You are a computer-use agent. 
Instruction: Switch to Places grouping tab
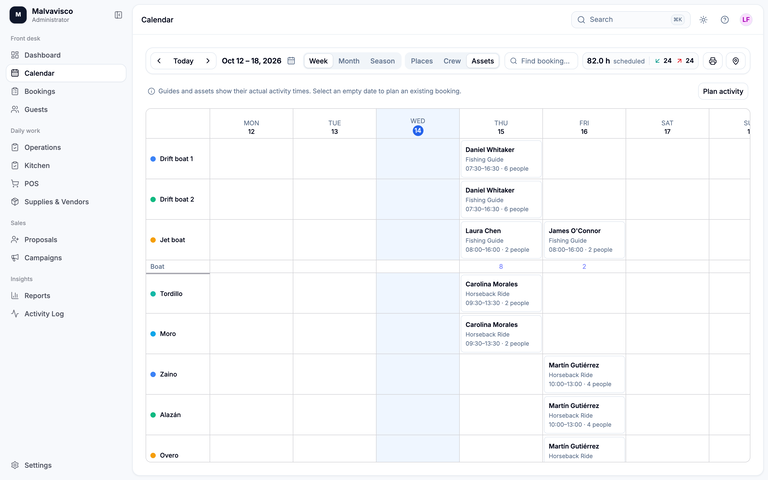click(x=422, y=61)
